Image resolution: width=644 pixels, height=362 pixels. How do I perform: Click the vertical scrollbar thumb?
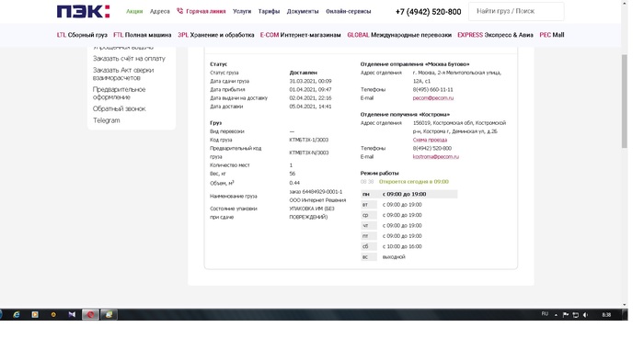click(625, 101)
